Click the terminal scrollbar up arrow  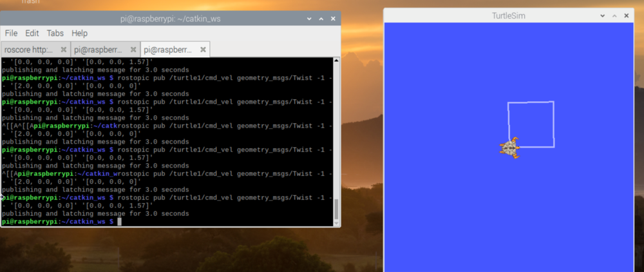coord(336,61)
